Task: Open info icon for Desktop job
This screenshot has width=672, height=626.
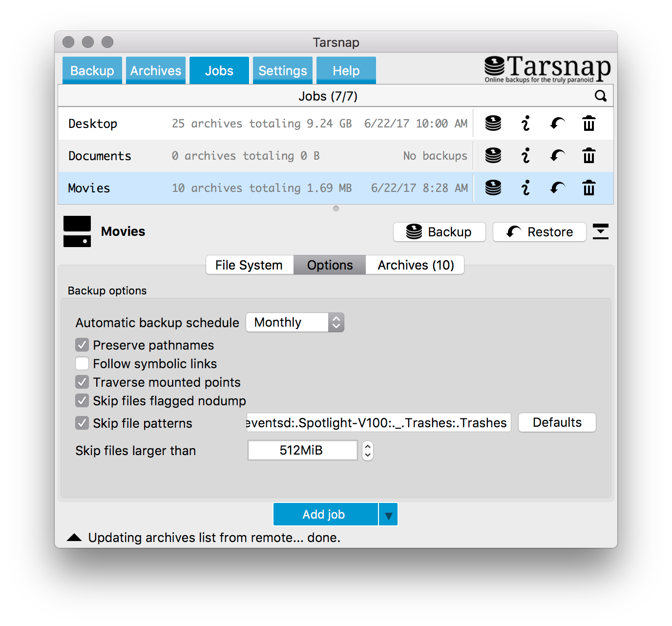Action: pos(525,123)
